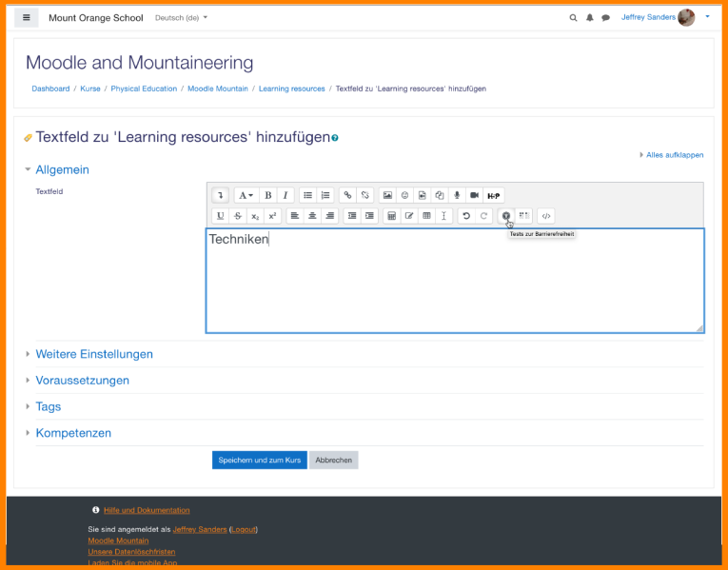Open the Jeffrey Sanders profile link in header

coord(649,17)
